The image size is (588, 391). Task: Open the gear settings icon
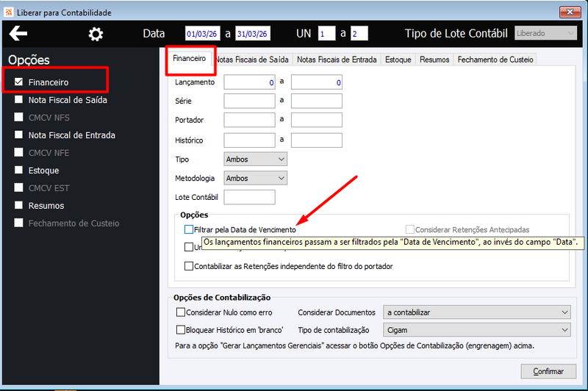96,34
